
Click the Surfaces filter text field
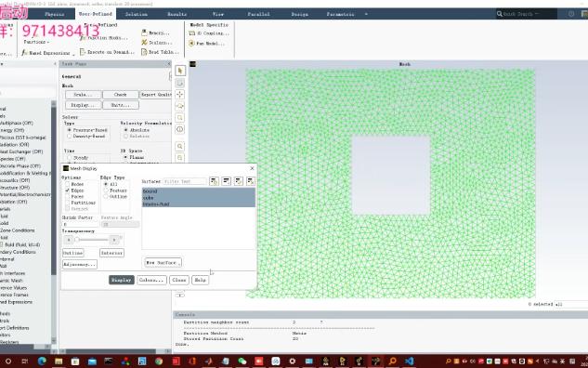185,181
